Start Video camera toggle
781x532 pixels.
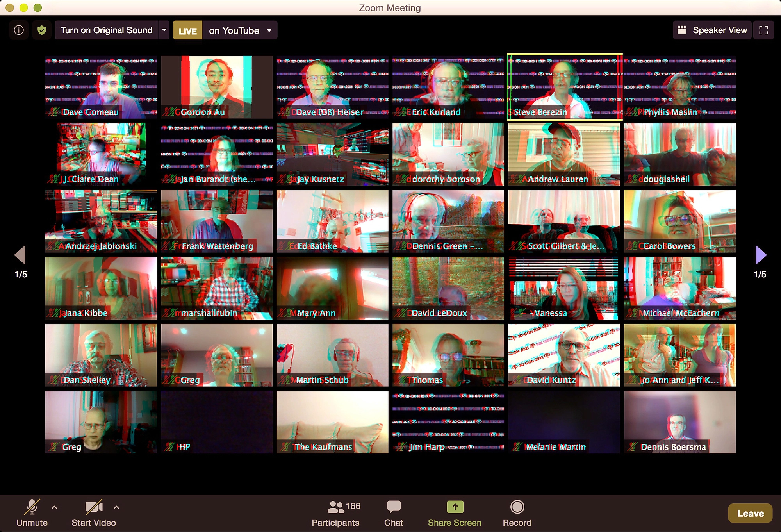tap(94, 507)
